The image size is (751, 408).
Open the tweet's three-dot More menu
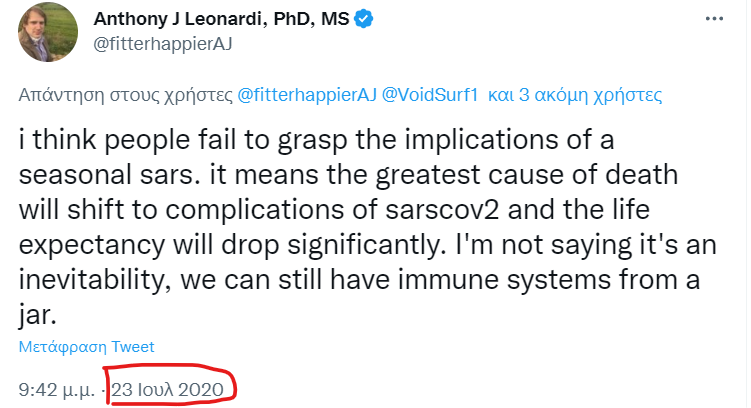click(714, 19)
